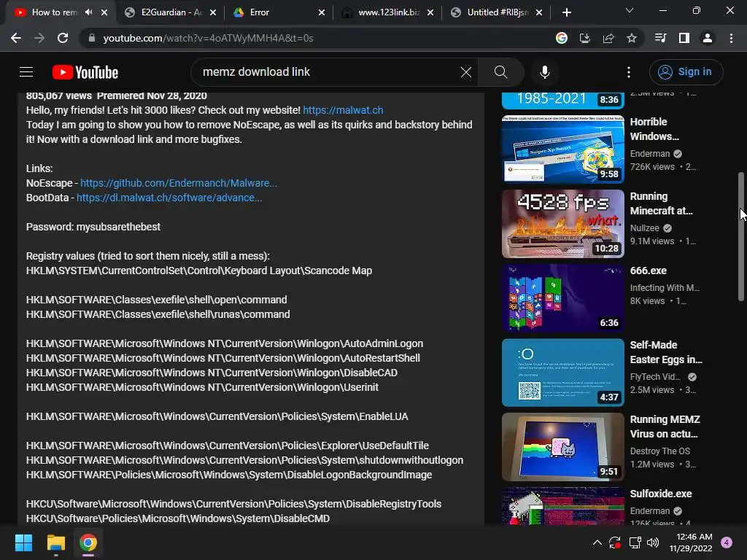The height and width of the screenshot is (560, 747).
Task: Open notification center badge 4
Action: (727, 542)
